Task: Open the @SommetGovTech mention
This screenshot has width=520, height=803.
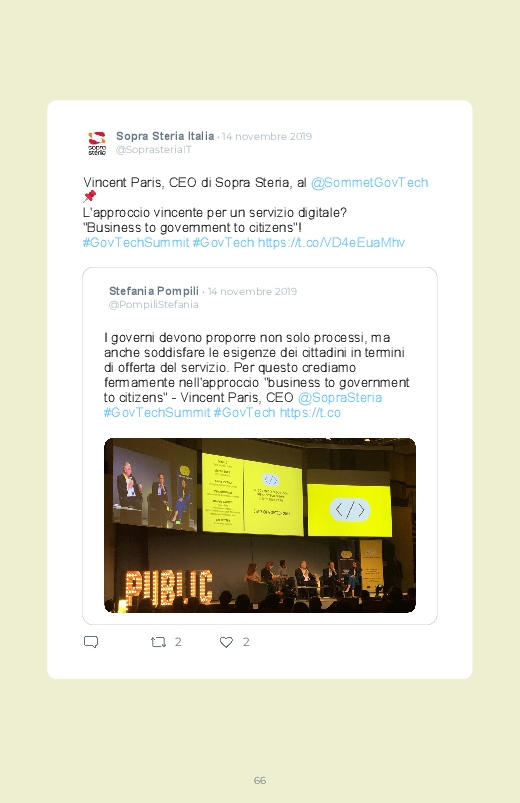Action: point(369,183)
